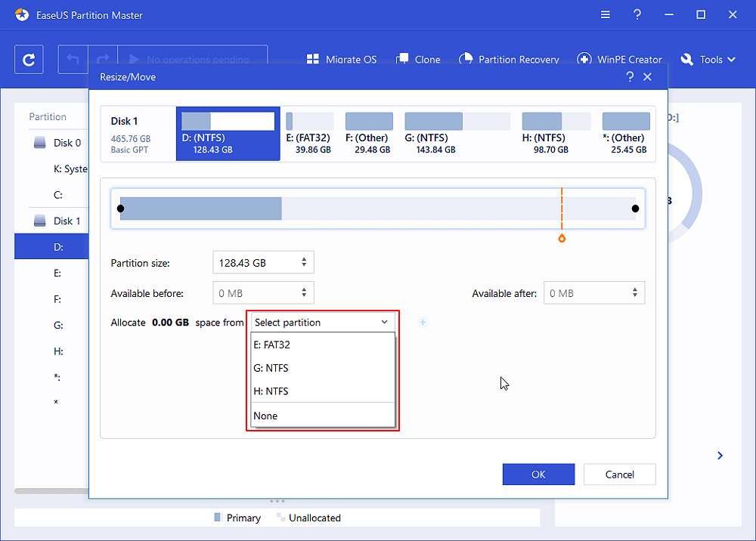Viewport: 756px width, 541px height.
Task: Click the Undo arrow button
Action: point(73,59)
